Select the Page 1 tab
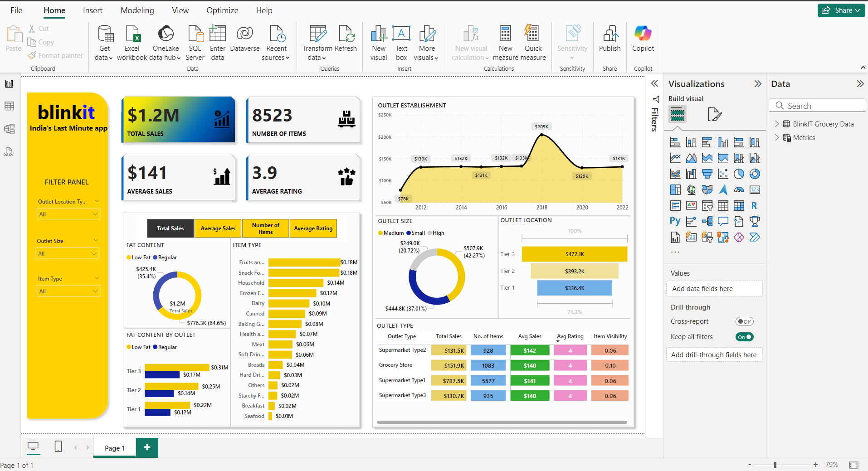The height and width of the screenshot is (471, 868). (114, 448)
